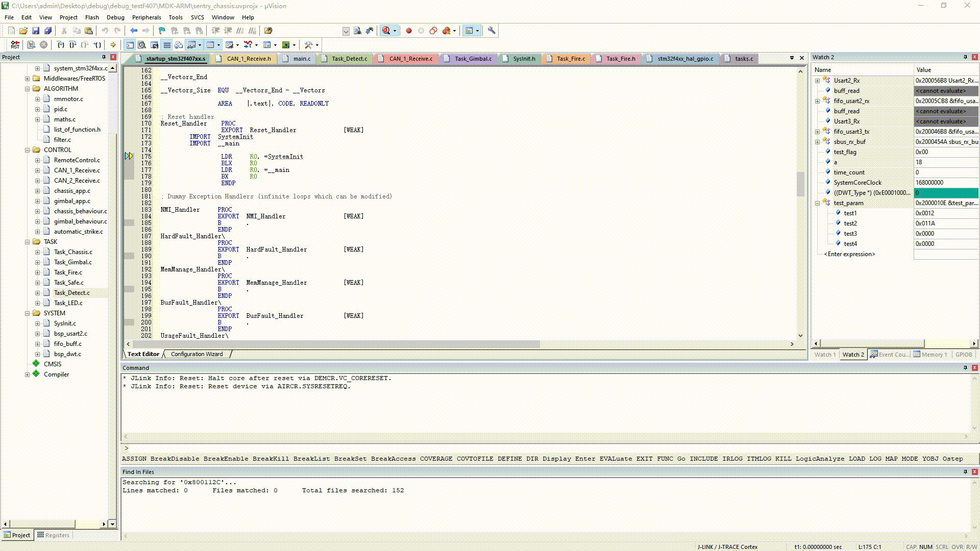Click Start/Stop Debug Session icon
The width and height of the screenshot is (980, 551).
coord(387,31)
